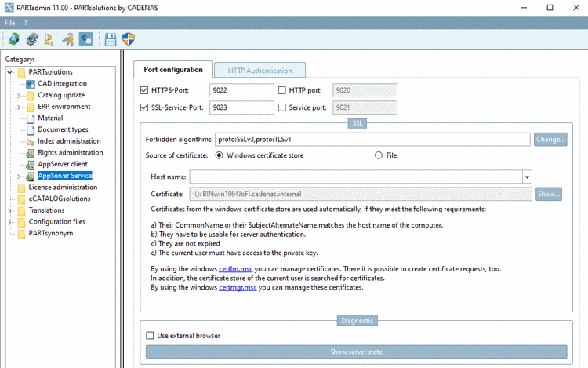Screen dimensions: 588x368
Task: Click the Show... certificate button
Action: point(549,194)
